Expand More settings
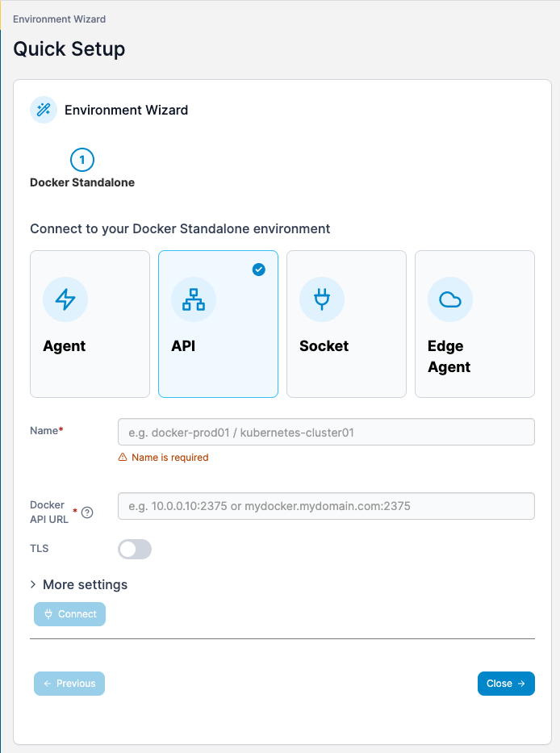The image size is (560, 753). coord(79,584)
